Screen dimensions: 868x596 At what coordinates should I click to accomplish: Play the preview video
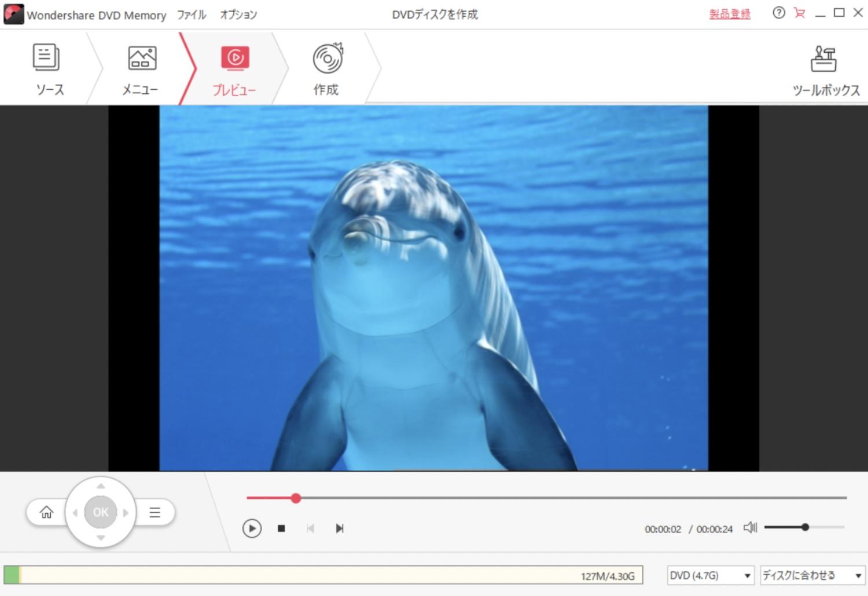(252, 528)
